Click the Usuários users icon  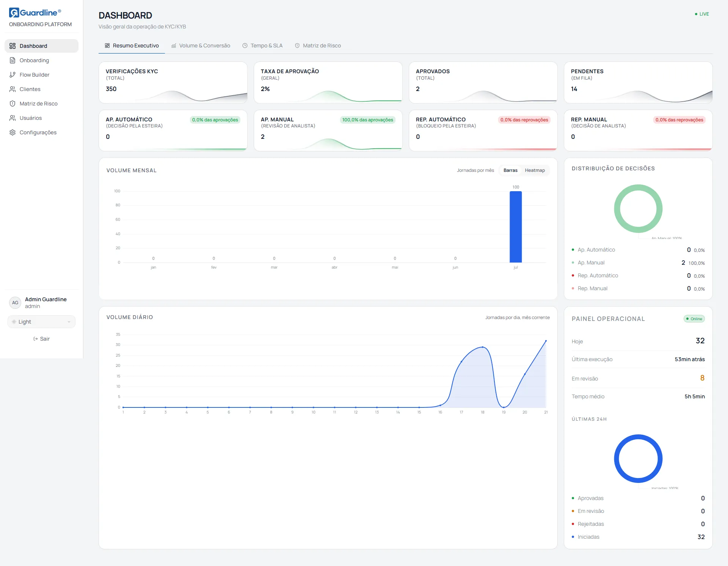[x=13, y=118]
